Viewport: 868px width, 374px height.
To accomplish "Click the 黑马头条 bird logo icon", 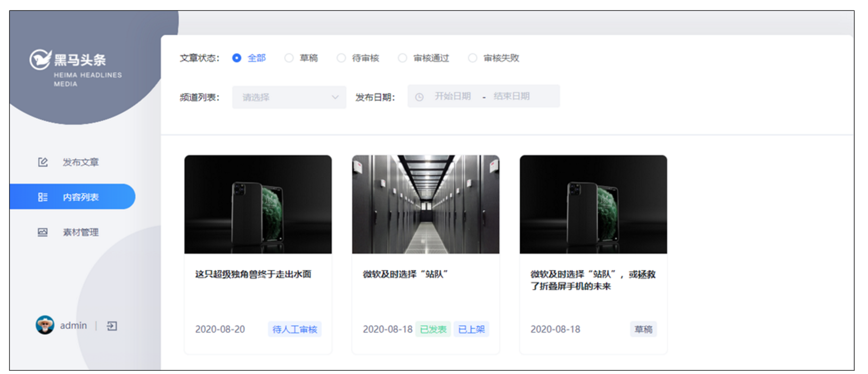I will click(40, 60).
